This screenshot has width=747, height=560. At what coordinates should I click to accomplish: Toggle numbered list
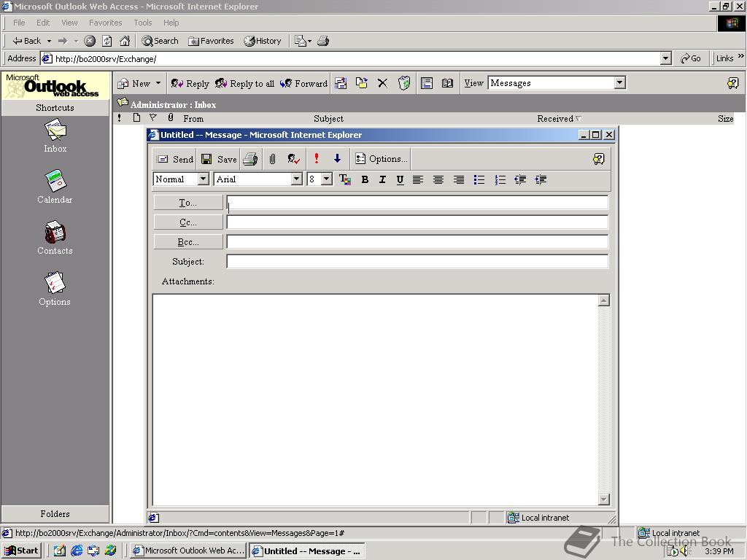[x=500, y=179]
